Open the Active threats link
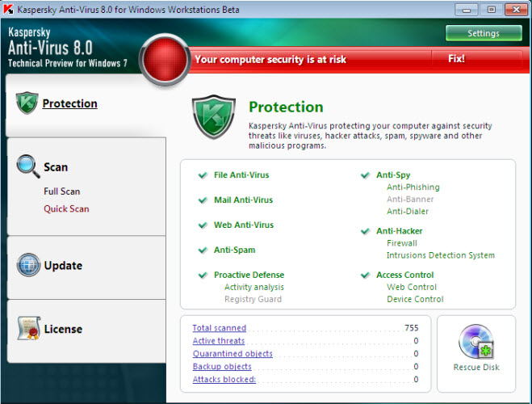This screenshot has width=532, height=404. coord(219,341)
